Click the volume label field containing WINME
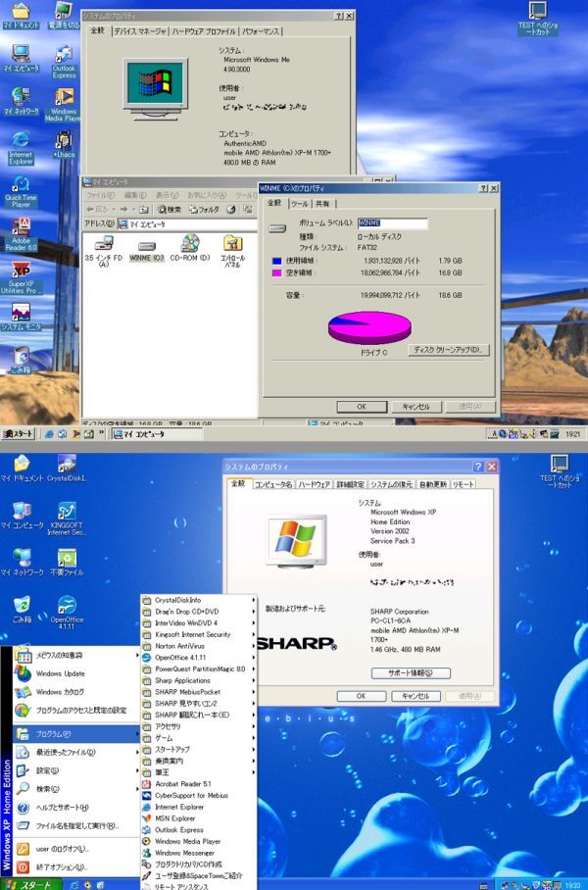 392,223
